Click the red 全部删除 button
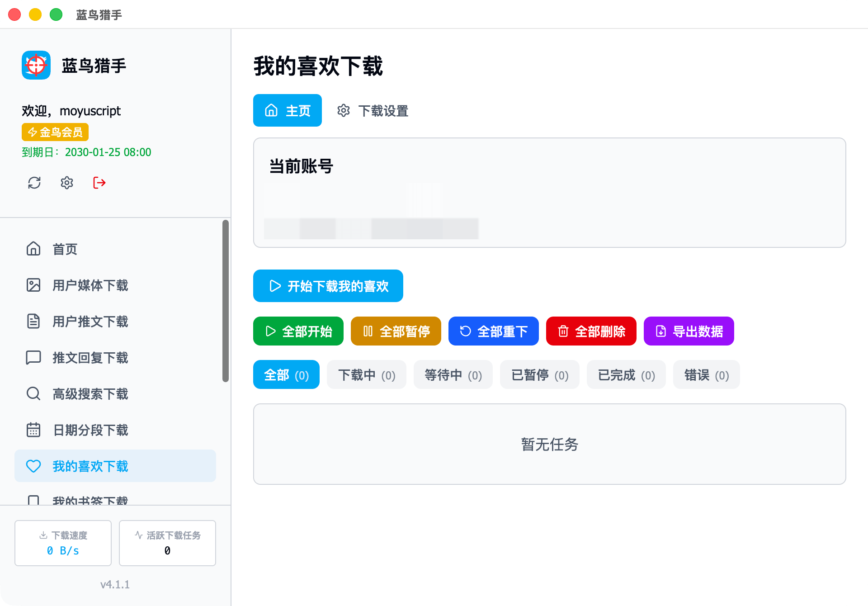Screen dimensions: 868x606 (591, 331)
